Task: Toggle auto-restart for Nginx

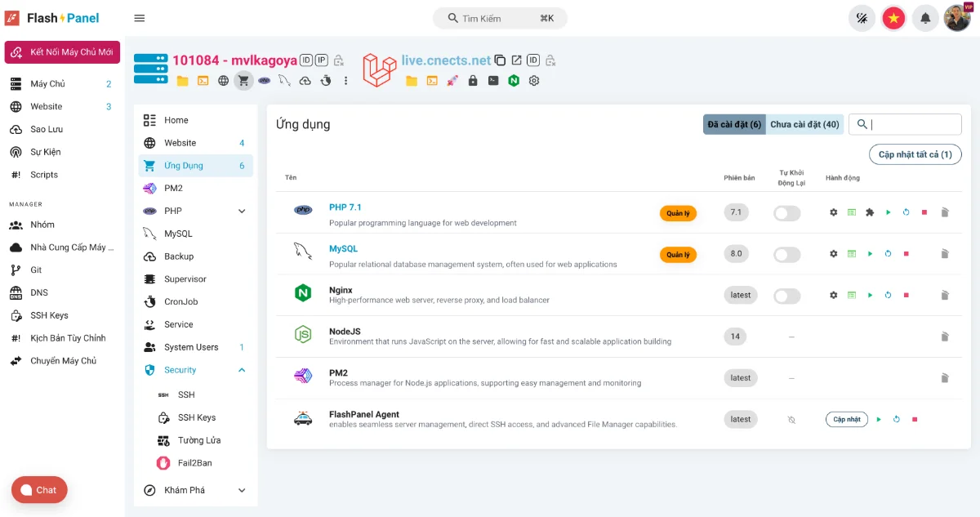Action: point(786,295)
